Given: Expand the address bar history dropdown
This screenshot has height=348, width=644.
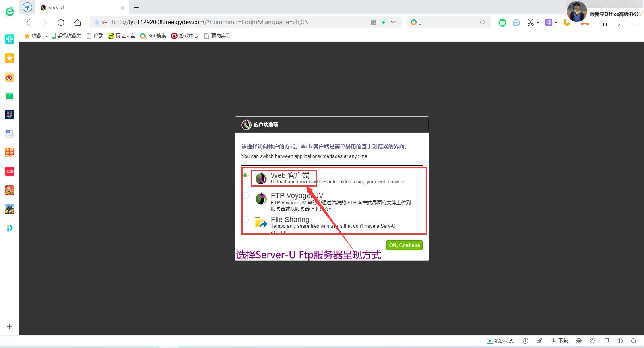Looking at the screenshot, I should (393, 23).
